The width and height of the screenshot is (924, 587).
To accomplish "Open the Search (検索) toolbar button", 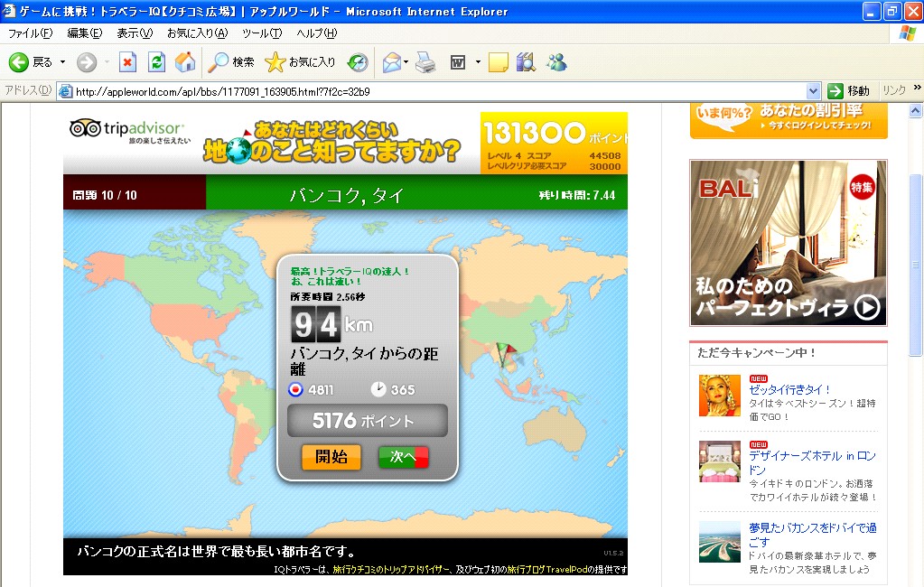I will (x=231, y=62).
